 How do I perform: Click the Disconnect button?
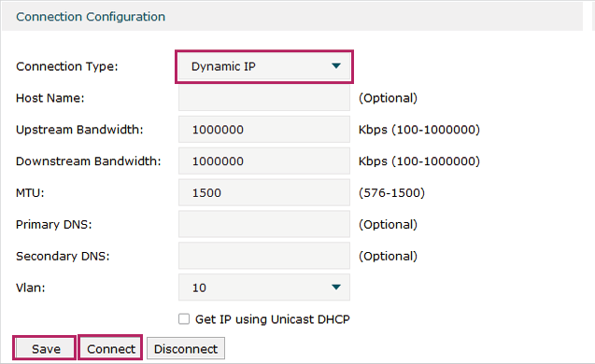click(186, 348)
